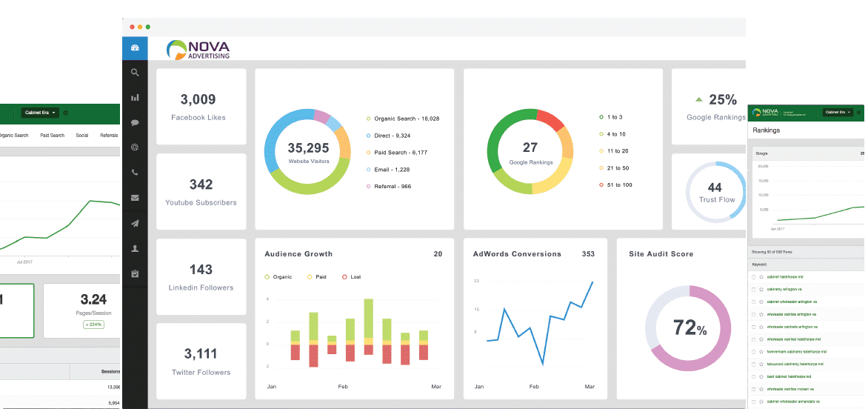Check the box for 'forevermark cabinetry halethorpe md'
This screenshot has height=409, width=868.
coord(753,351)
